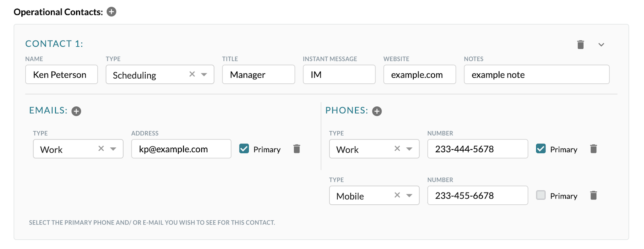Open the email Type dropdown
This screenshot has height=249, width=644.
[113, 149]
